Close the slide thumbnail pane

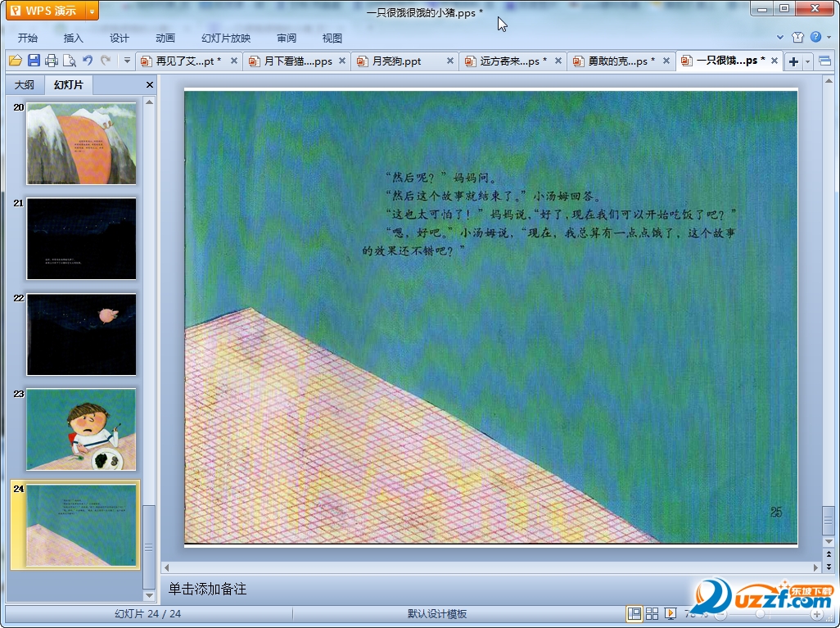(150, 84)
